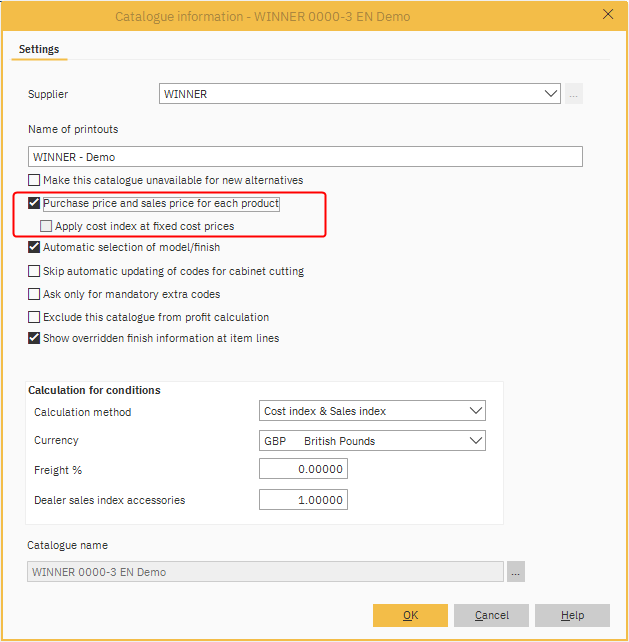
Task: Click the Cancel button
Action: 491,615
